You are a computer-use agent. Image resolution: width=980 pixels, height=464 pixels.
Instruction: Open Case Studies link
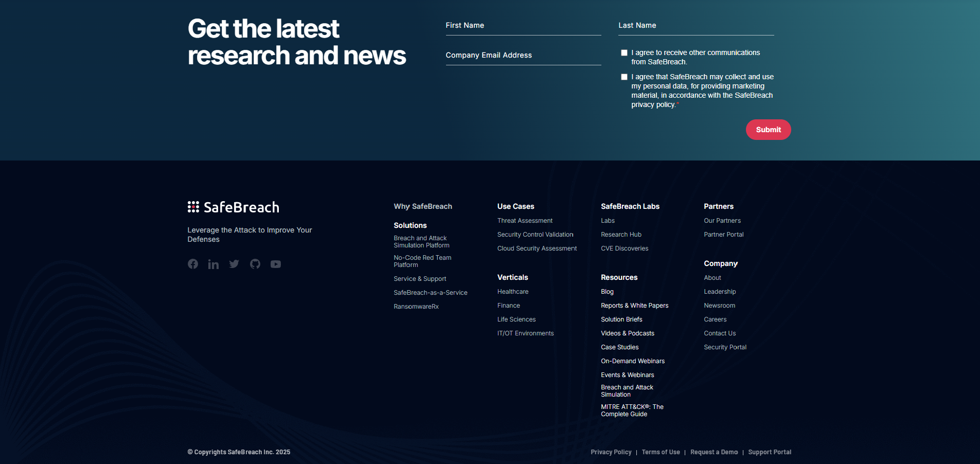pos(620,347)
